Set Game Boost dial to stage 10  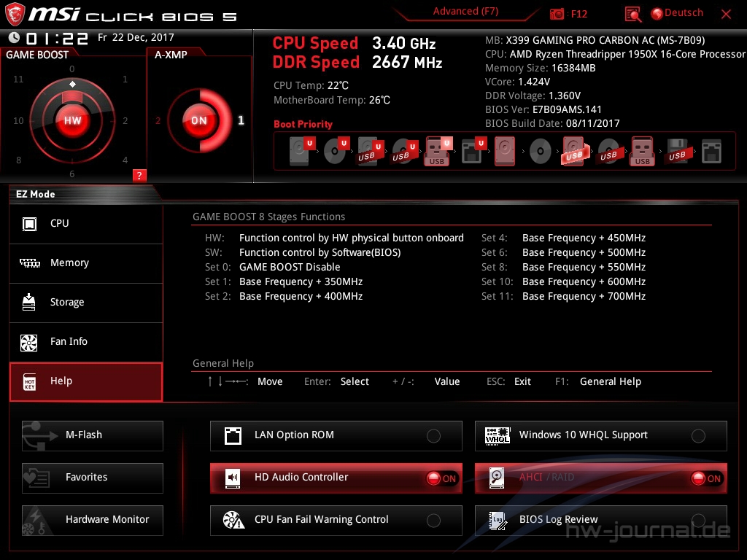click(x=18, y=121)
